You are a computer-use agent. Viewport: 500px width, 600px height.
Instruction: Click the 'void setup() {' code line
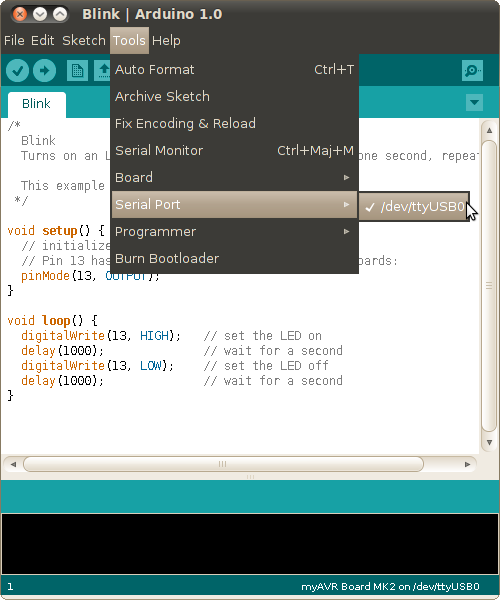click(x=55, y=231)
